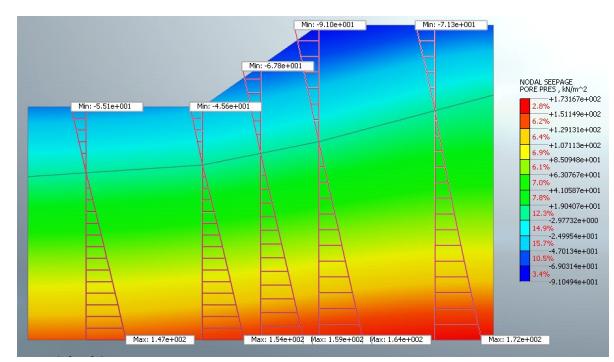The image size is (614, 362).
Task: Click the Max: 1.72e+002 label
Action: (x=515, y=340)
